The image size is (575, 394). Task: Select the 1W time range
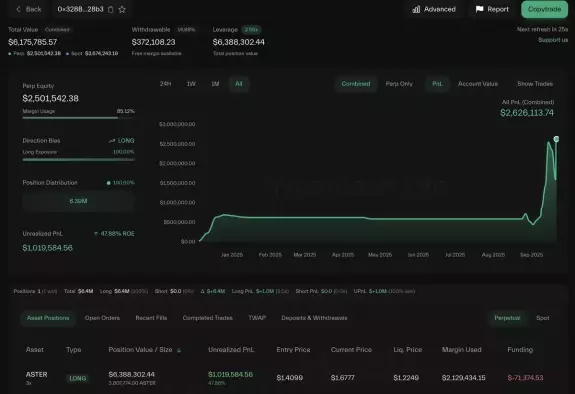pyautogui.click(x=191, y=84)
